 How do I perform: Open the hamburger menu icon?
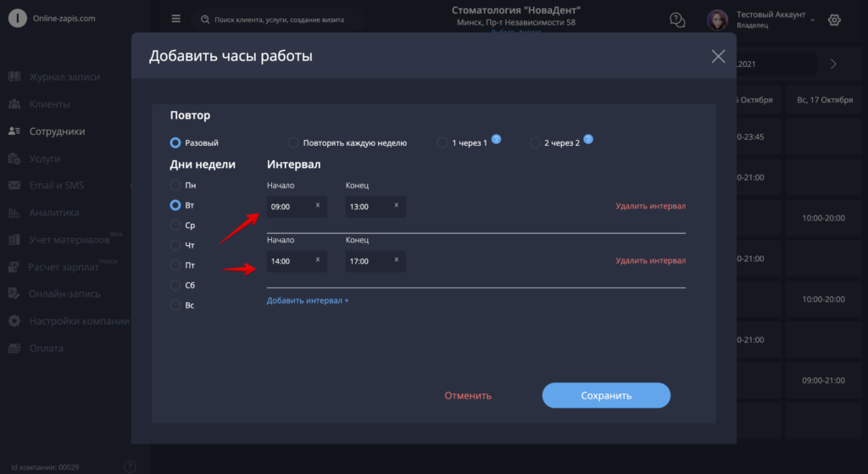(x=176, y=19)
